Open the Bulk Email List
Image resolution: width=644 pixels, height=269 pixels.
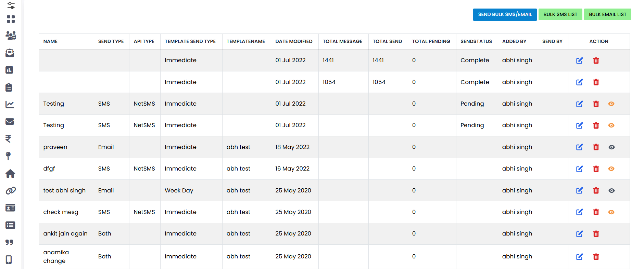pyautogui.click(x=607, y=14)
